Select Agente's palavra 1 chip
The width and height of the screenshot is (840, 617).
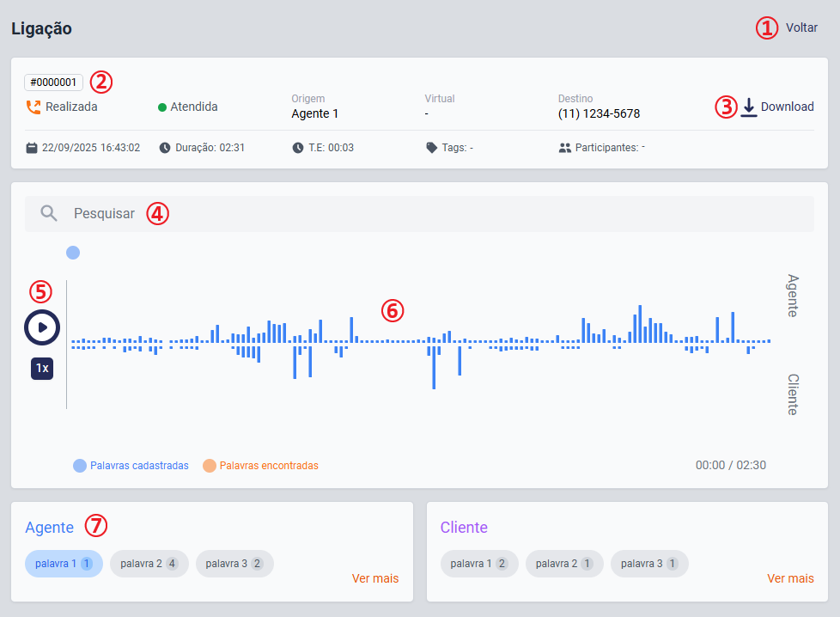tap(64, 564)
